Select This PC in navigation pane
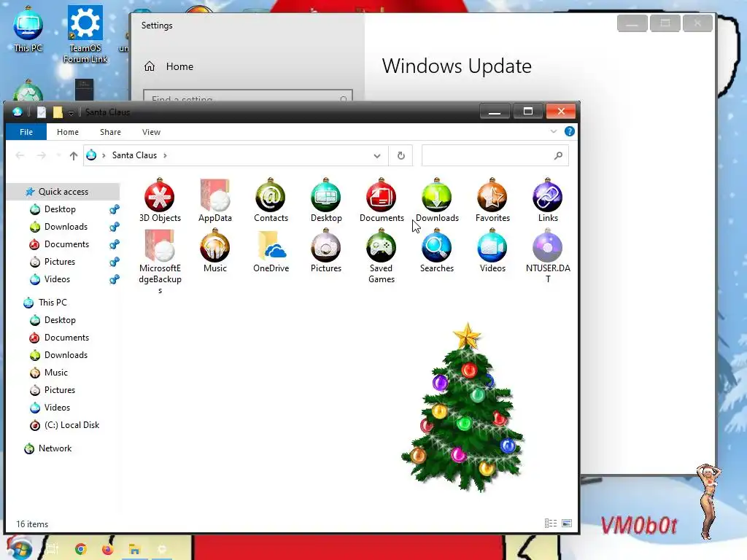 [x=53, y=303]
